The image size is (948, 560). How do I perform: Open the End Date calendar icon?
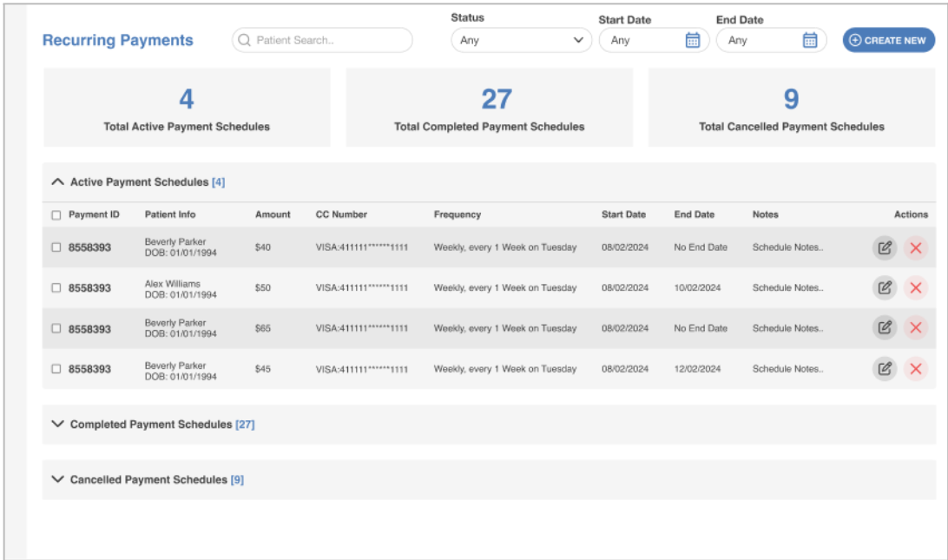[809, 40]
